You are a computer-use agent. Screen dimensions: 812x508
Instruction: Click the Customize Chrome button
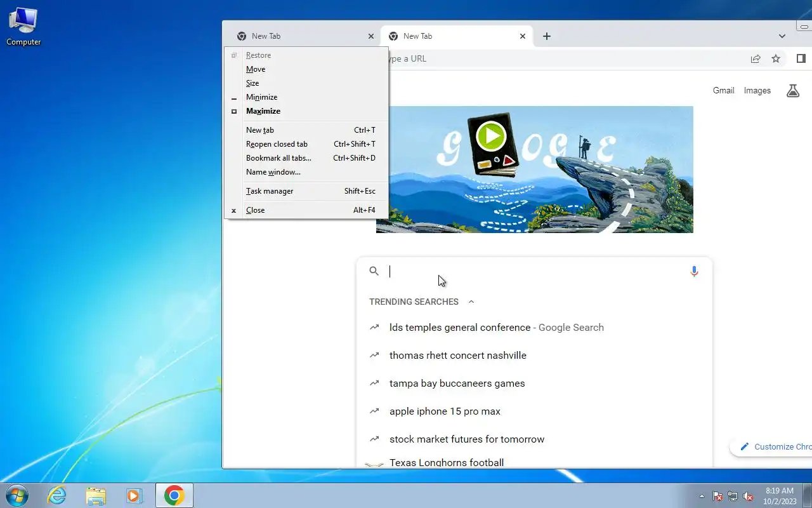click(771, 446)
